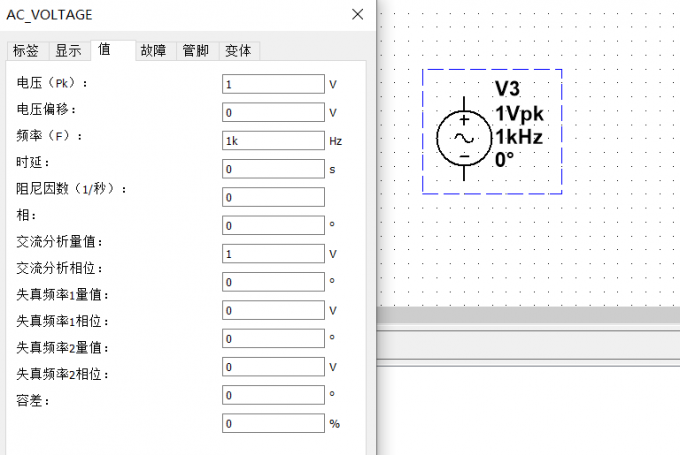
Task: Click the 1Vpk value label on schematic
Action: pos(519,114)
